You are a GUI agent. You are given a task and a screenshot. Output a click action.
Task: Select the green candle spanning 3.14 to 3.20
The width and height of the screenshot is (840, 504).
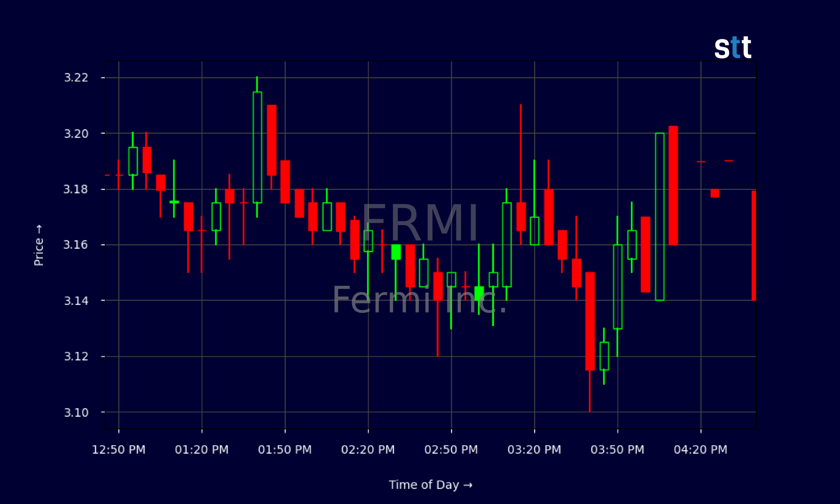coord(660,217)
